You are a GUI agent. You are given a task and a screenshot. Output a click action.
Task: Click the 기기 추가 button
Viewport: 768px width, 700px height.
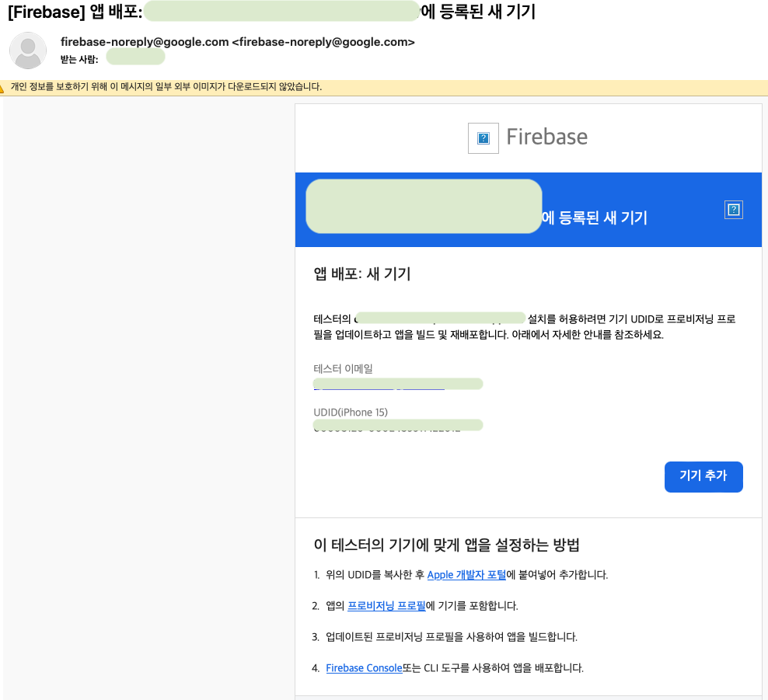pyautogui.click(x=703, y=476)
